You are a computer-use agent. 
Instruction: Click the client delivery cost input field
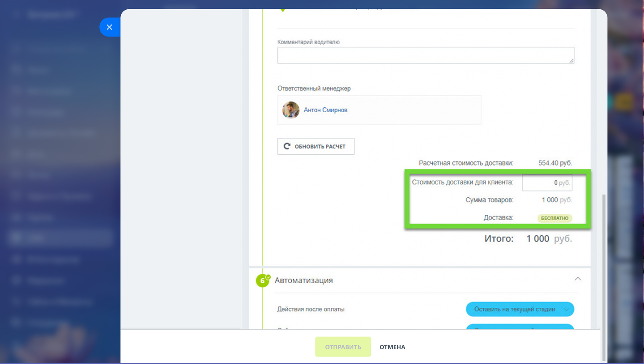click(x=547, y=183)
